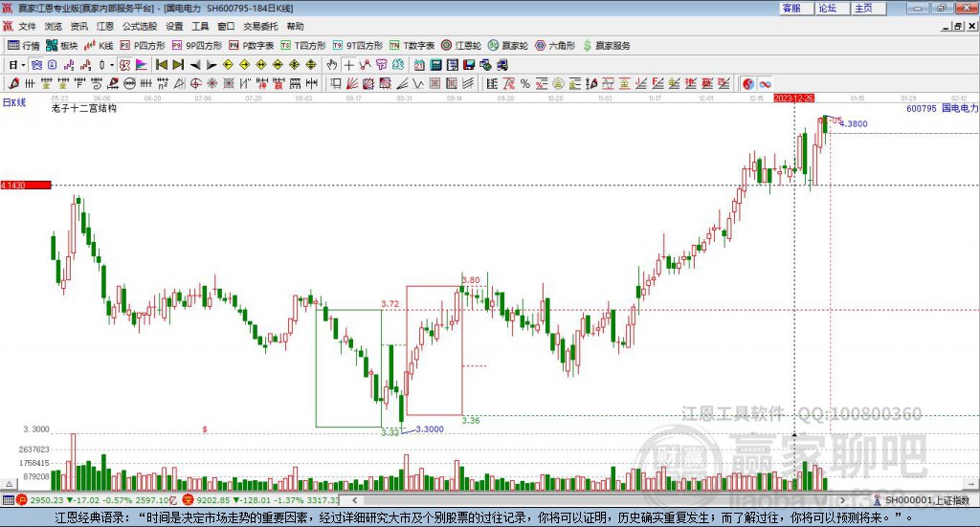
Task: Click the 2023-12-26 date marker
Action: tap(793, 99)
